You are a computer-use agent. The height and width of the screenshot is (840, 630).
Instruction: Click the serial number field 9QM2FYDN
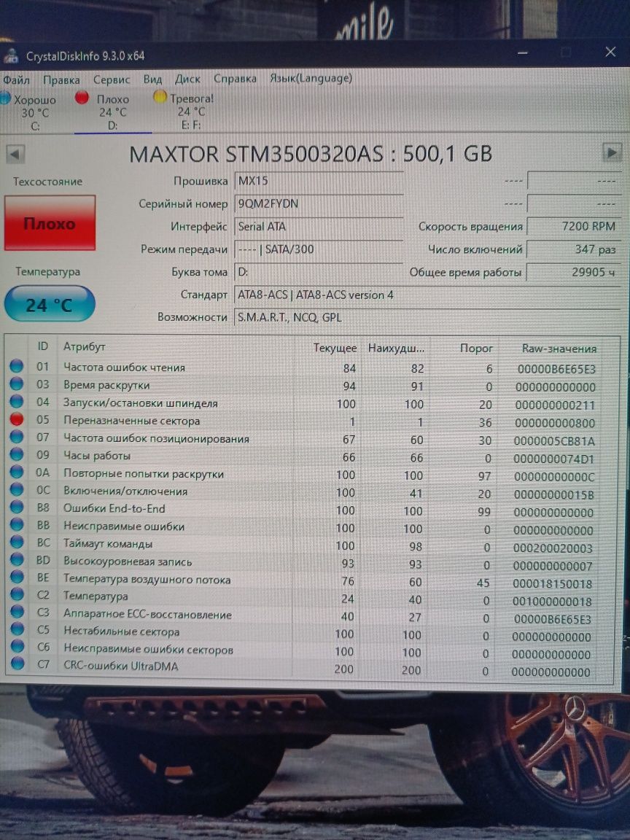click(x=319, y=204)
